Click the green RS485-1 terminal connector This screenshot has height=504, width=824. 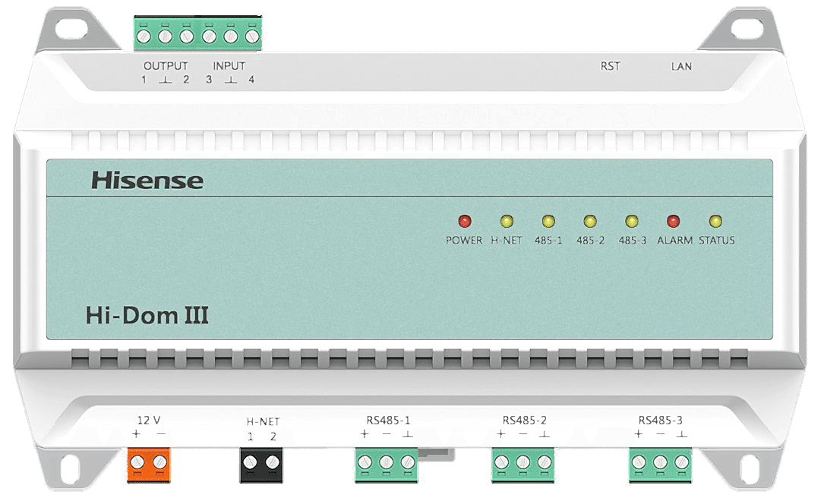(x=386, y=463)
